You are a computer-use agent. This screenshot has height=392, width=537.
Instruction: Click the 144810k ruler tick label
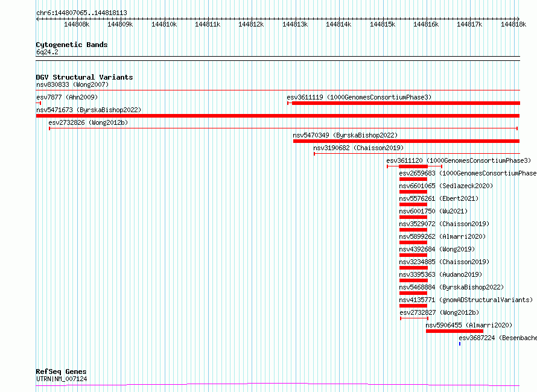(164, 24)
